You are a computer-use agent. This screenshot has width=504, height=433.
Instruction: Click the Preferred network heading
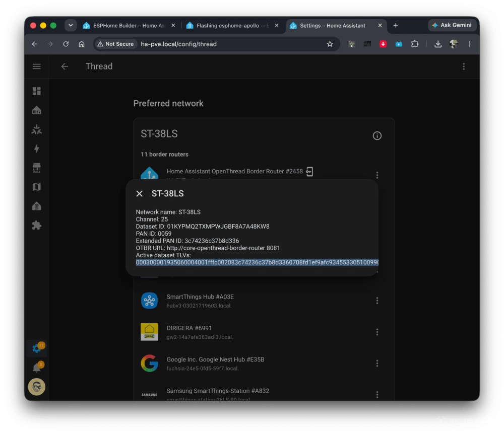click(168, 103)
